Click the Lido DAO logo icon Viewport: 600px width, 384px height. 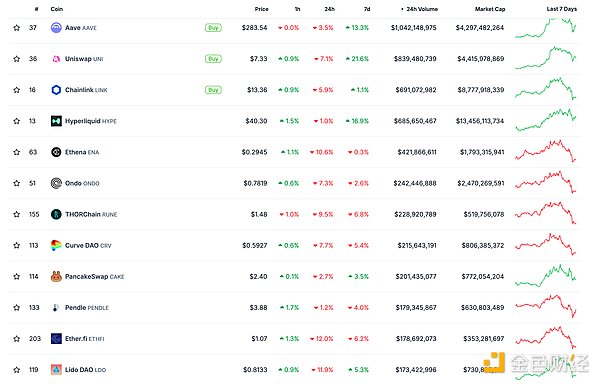coord(56,369)
